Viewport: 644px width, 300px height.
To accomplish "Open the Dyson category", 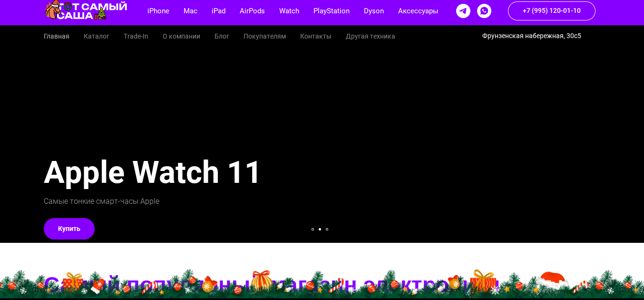I will pyautogui.click(x=374, y=11).
